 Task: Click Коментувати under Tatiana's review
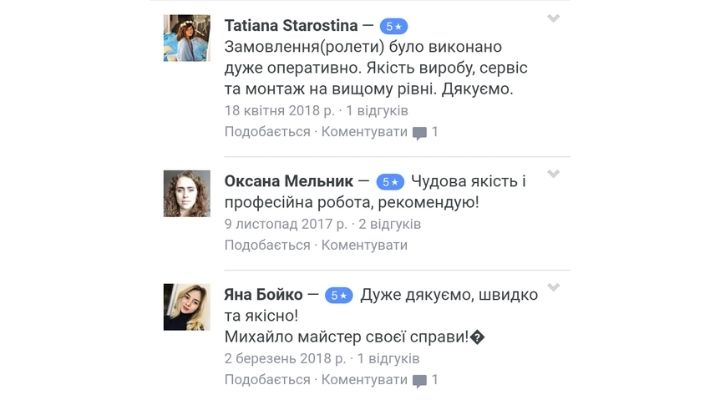(364, 131)
